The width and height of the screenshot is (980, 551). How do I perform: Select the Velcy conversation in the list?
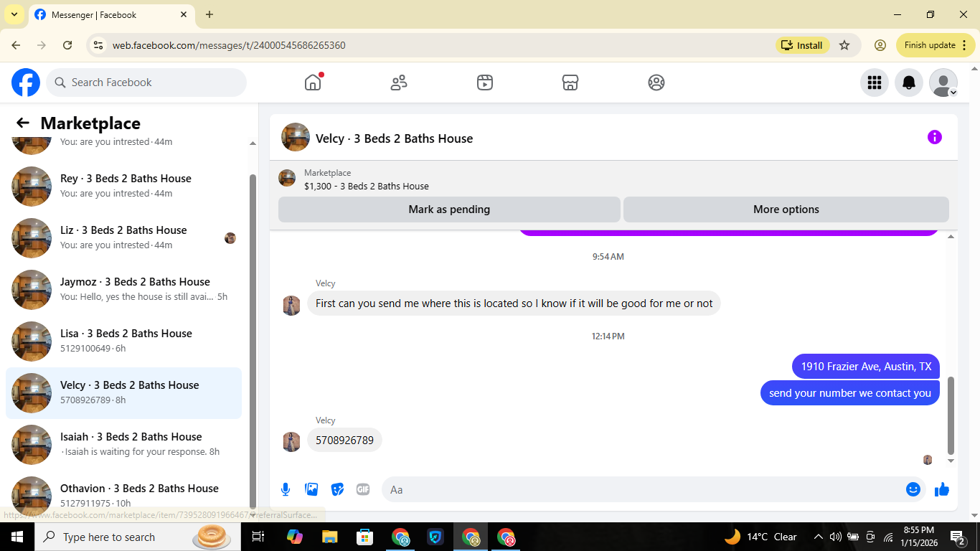coord(123,393)
